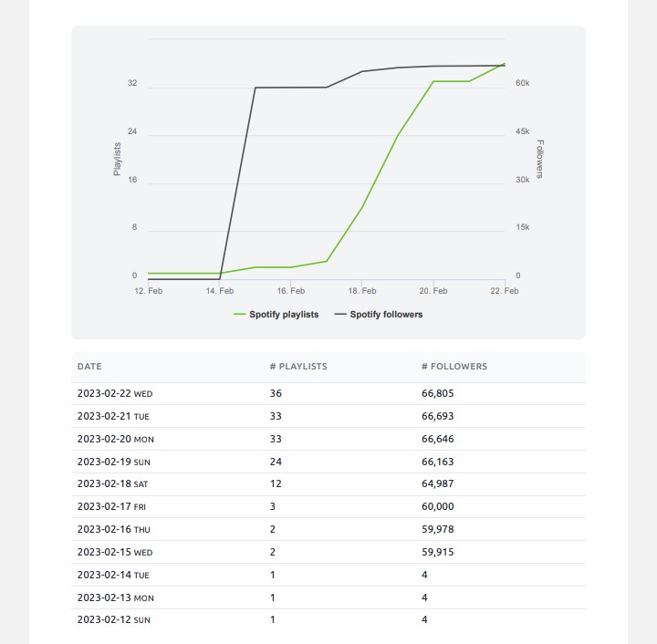Click the 66,163 followers value
The height and width of the screenshot is (644, 657).
click(x=437, y=462)
